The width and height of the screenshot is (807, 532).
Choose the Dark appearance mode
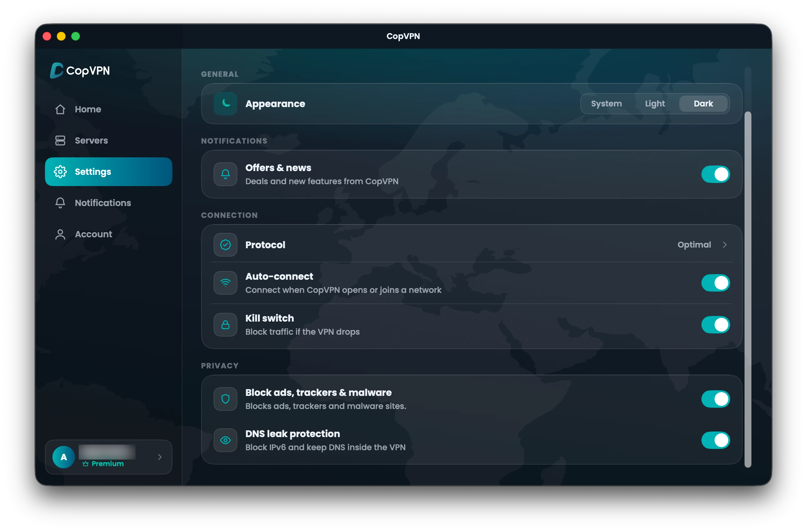click(703, 103)
